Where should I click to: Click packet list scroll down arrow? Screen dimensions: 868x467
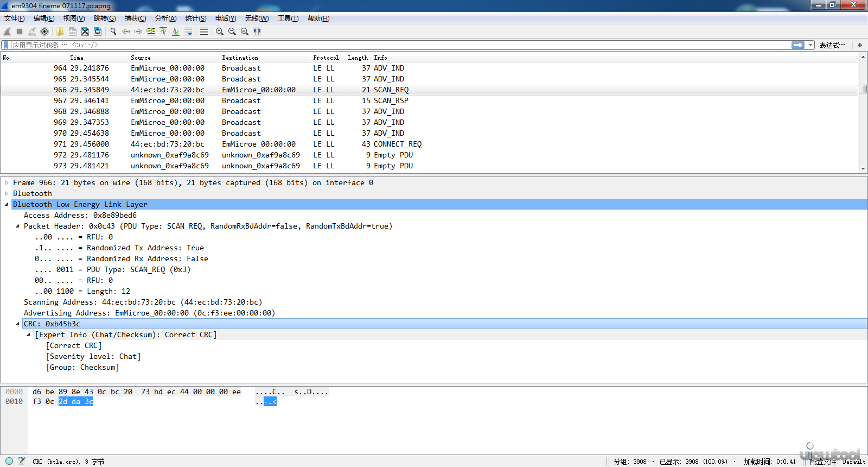(863, 169)
